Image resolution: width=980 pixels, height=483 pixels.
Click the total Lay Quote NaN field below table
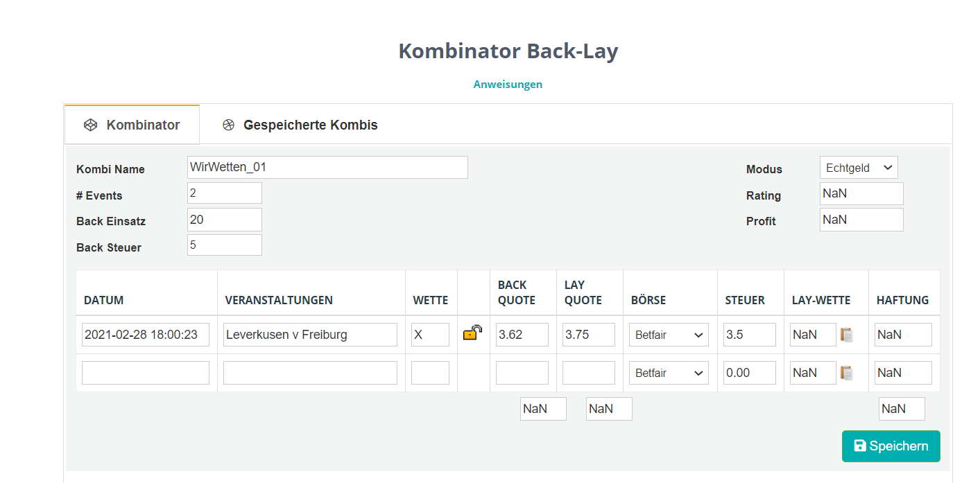tap(609, 409)
